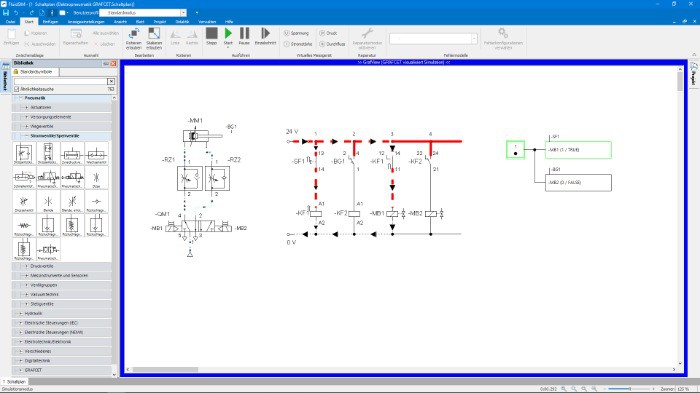The image size is (700, 393).
Task: Select Zweidruckventil symbol in library
Action: (72, 154)
